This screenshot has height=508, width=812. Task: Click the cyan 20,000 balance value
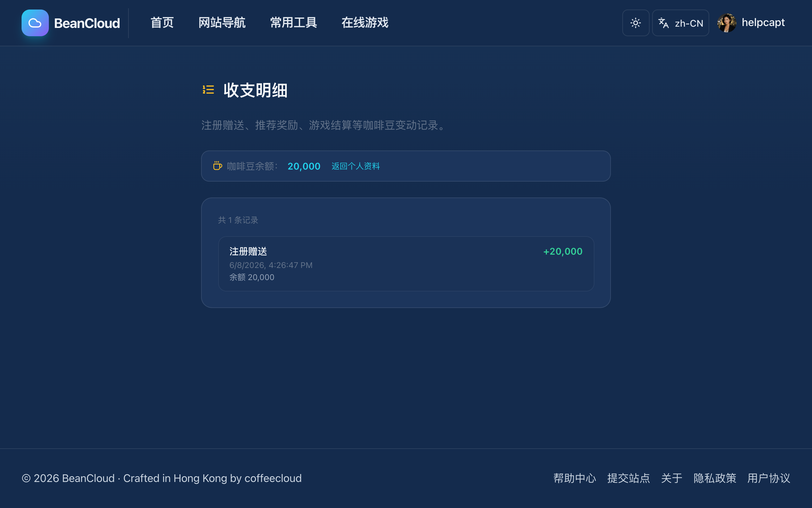pos(304,166)
